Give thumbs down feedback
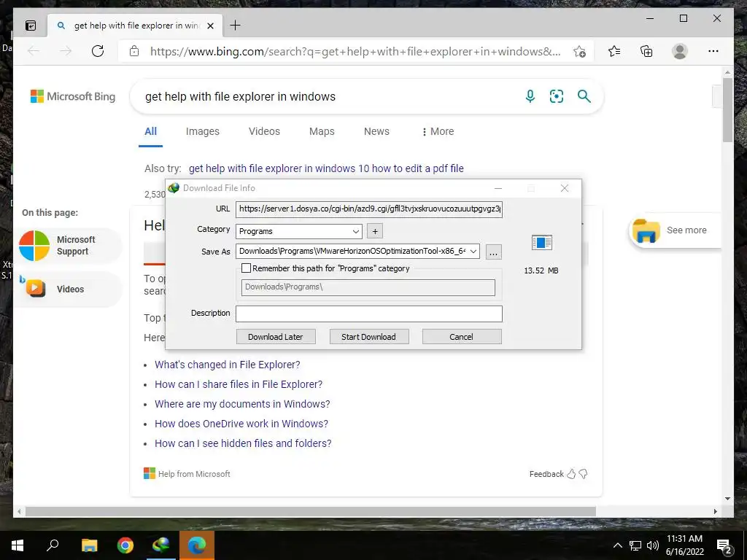This screenshot has width=747, height=560. click(583, 474)
